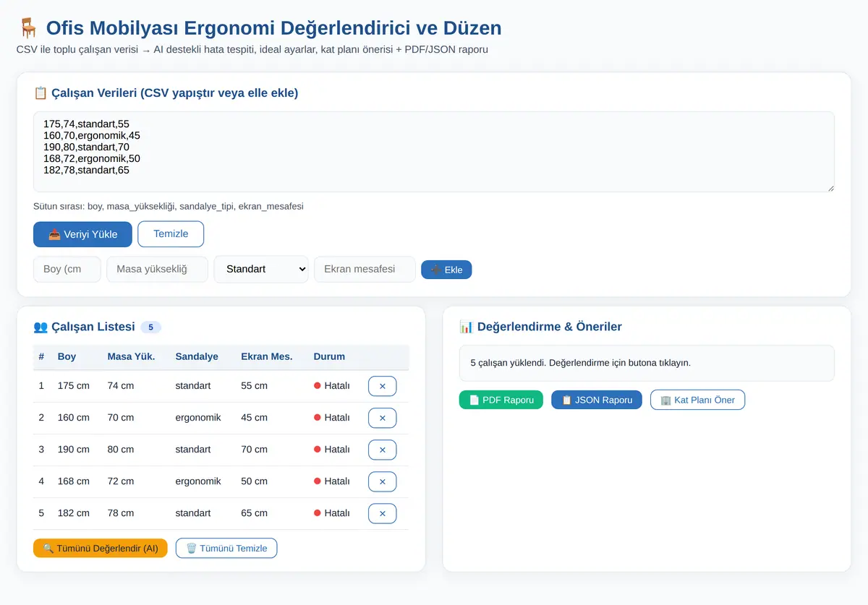Viewport: 868px width, 605px height.
Task: Generate the PDF Raporu
Action: tap(501, 400)
